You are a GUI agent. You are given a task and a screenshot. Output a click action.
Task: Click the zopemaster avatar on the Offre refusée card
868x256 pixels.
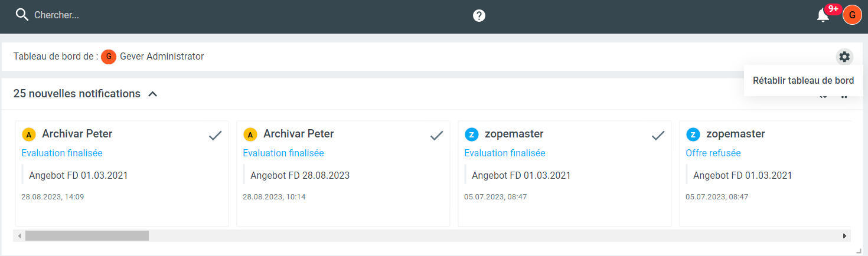[693, 134]
